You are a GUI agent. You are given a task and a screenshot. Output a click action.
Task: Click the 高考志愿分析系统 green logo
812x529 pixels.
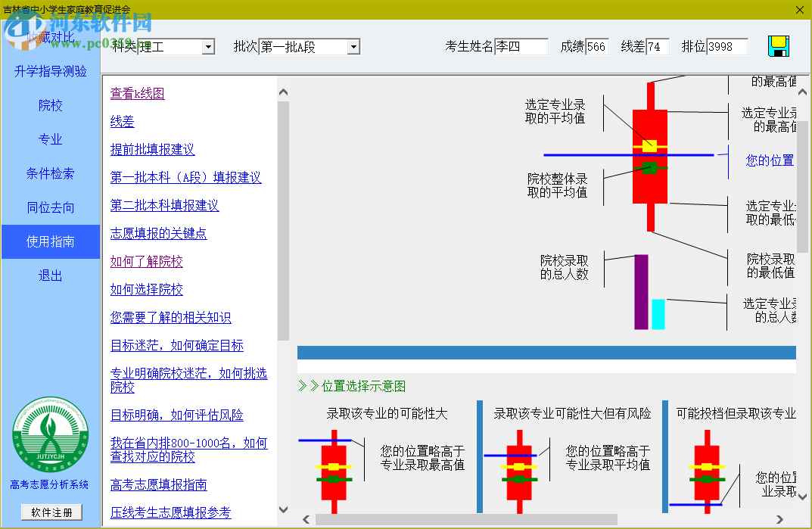(x=50, y=435)
